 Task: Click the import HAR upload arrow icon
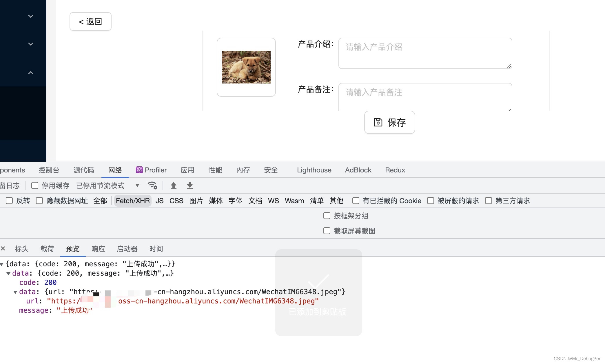[174, 185]
